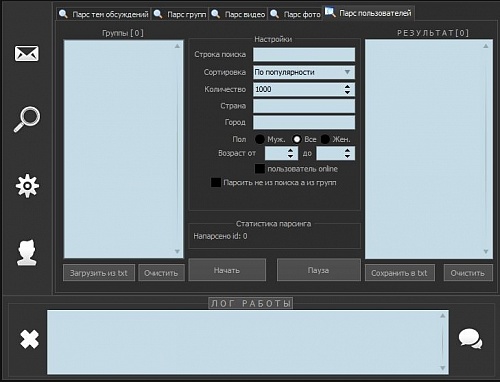
Task: Click inside the Результат list box
Action: [x=429, y=149]
